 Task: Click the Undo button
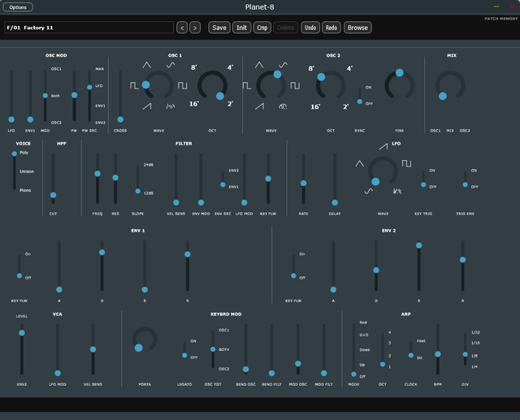pos(310,28)
